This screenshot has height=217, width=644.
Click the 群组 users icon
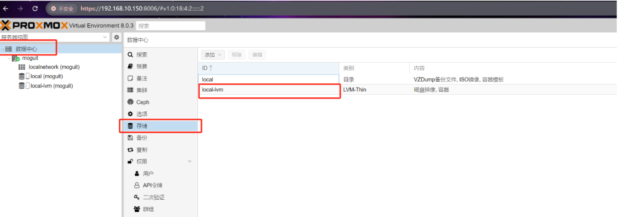137,209
